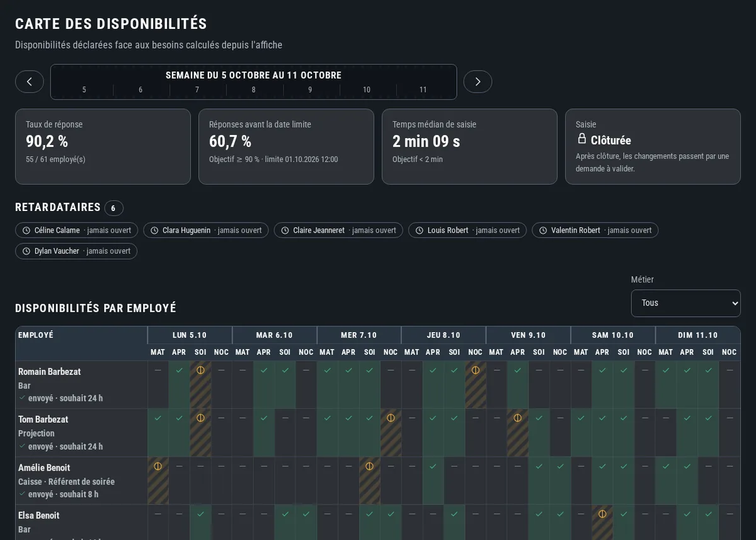The height and width of the screenshot is (540, 756).
Task: Click the clock icon next to Céline Calame
Action: tap(26, 231)
